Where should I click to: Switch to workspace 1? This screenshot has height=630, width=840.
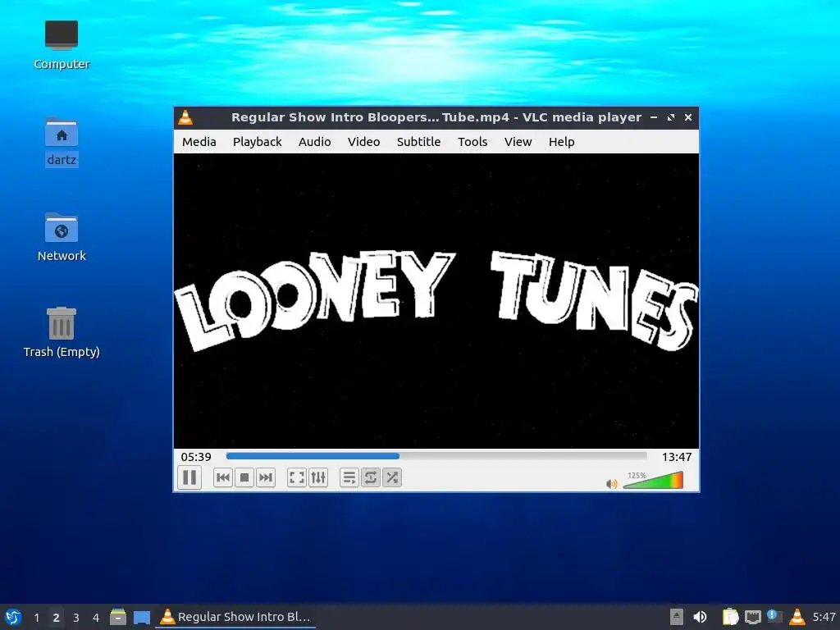click(x=36, y=618)
